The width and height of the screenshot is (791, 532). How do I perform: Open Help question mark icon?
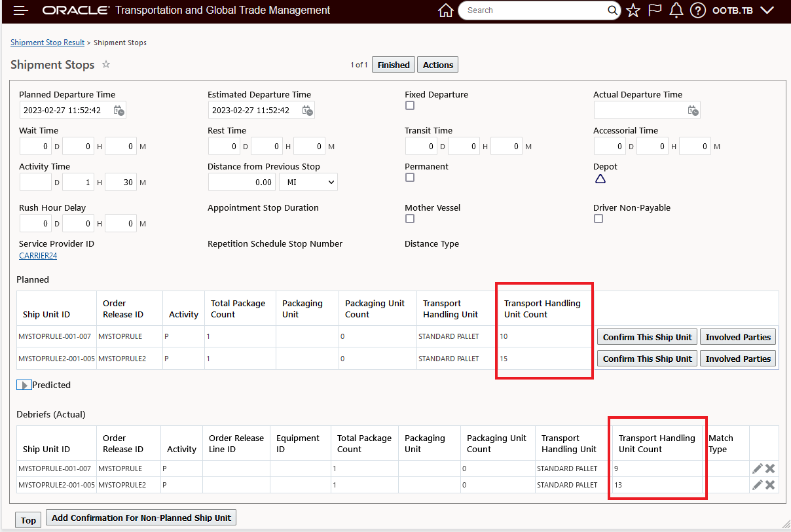[x=698, y=10]
